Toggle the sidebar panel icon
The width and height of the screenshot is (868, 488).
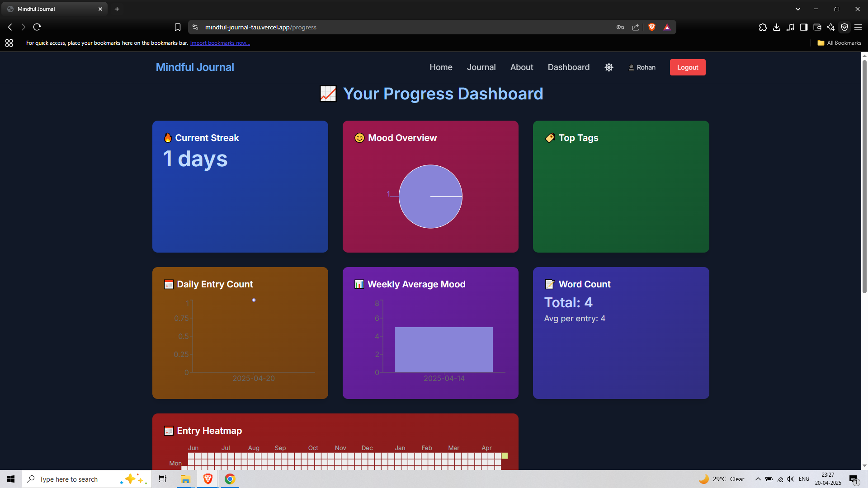click(x=803, y=27)
